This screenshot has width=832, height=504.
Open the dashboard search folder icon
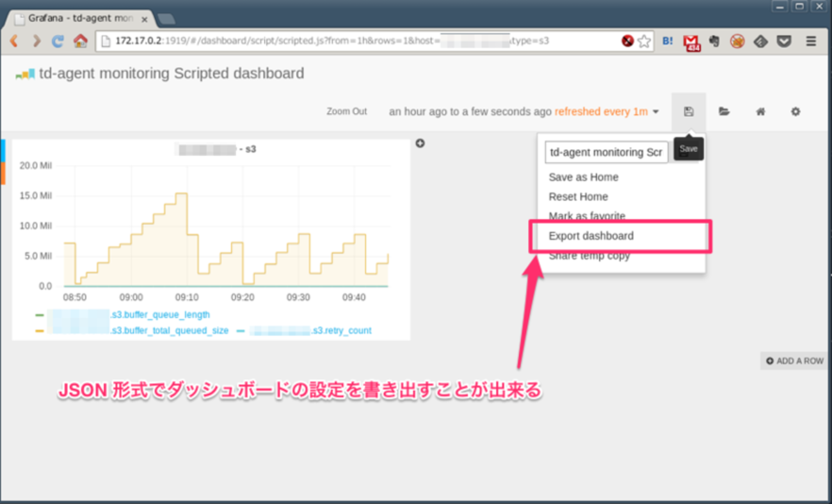tap(724, 112)
